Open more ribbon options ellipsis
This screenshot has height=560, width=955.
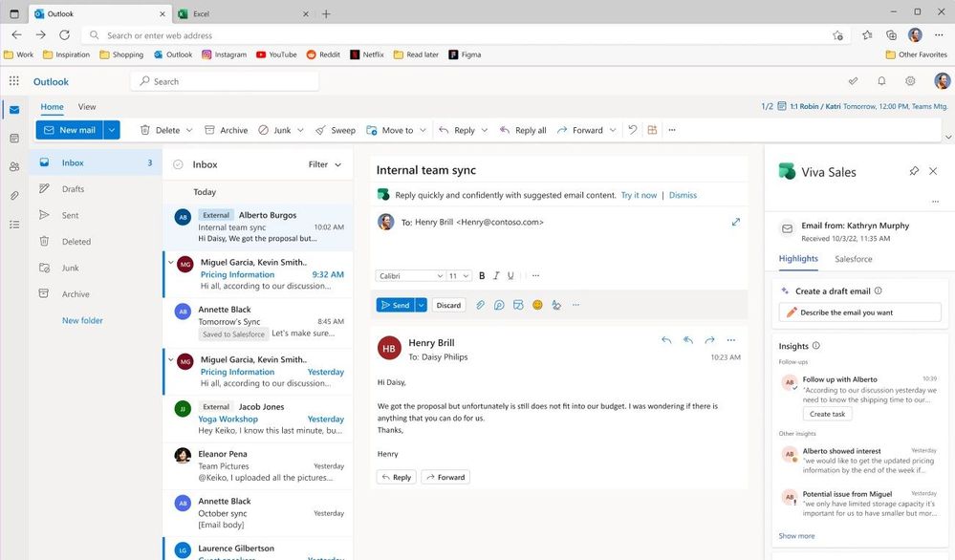tap(672, 130)
